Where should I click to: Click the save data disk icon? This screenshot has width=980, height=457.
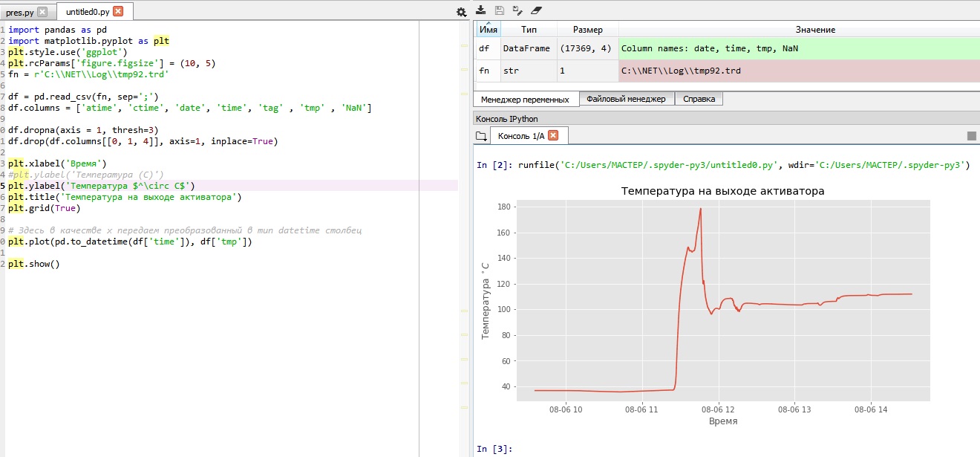tap(500, 10)
